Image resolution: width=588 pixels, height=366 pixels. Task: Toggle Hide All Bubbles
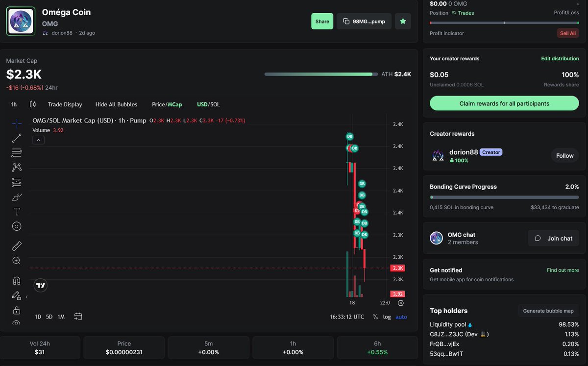[x=116, y=104]
